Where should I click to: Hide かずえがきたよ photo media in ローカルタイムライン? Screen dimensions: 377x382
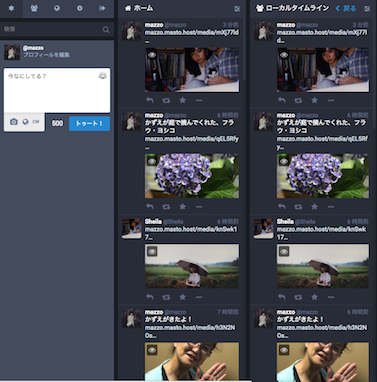284,350
